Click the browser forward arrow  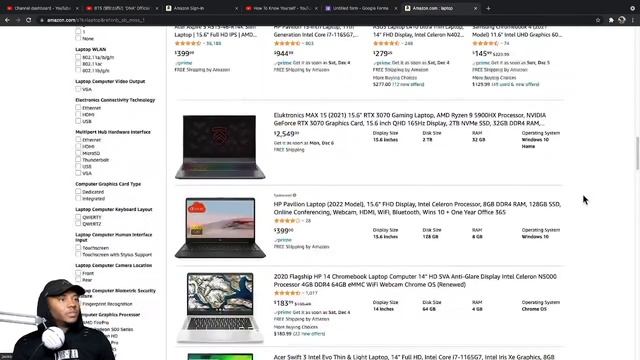(18, 20)
